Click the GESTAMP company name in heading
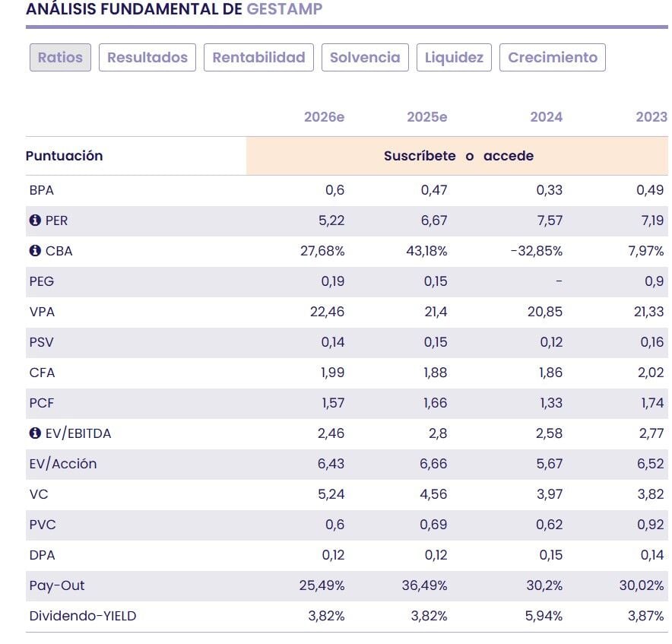 point(284,9)
